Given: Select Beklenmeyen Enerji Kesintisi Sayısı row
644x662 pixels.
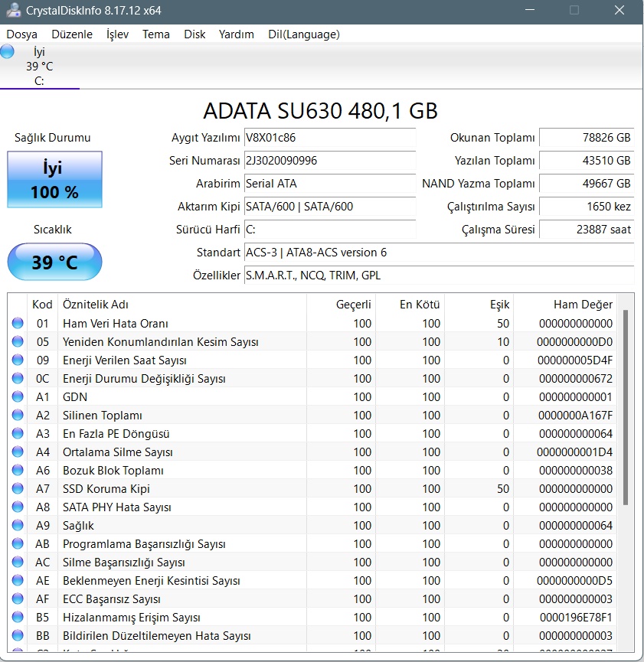Looking at the screenshot, I should tap(312, 581).
